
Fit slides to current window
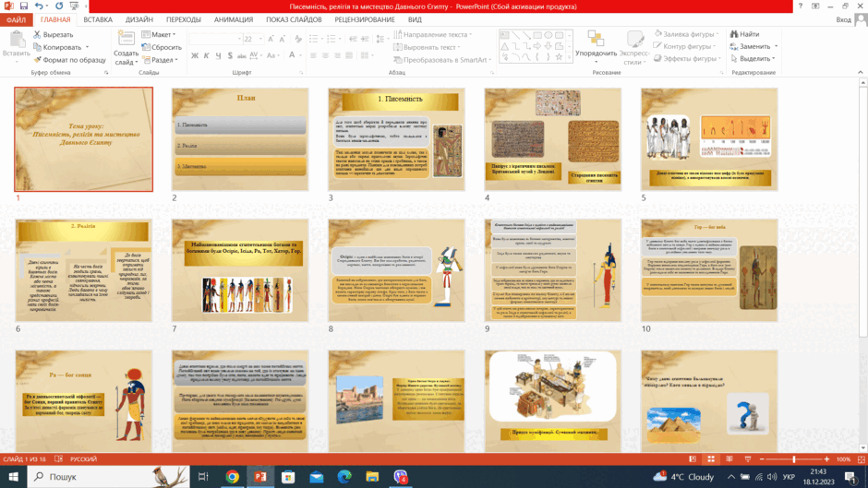862,459
